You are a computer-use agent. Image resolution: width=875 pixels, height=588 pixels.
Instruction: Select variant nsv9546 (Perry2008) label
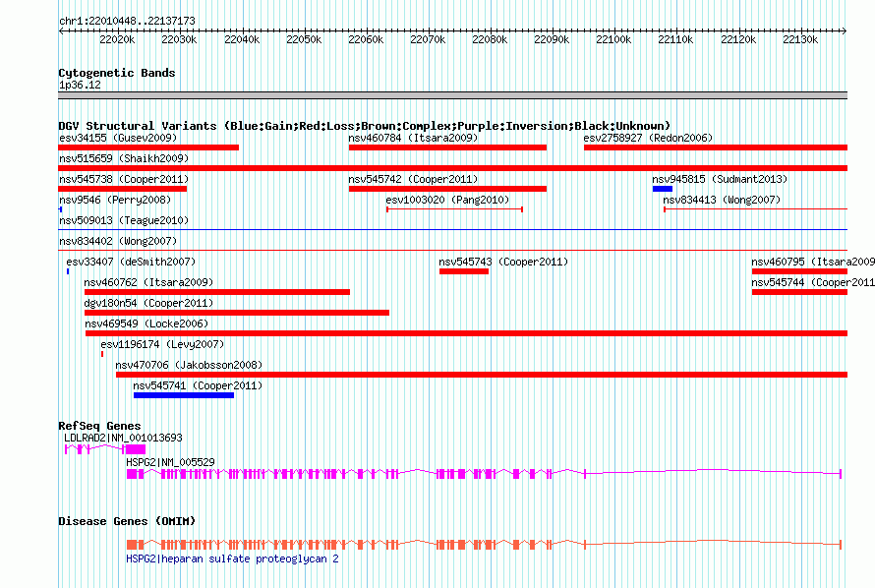point(115,200)
